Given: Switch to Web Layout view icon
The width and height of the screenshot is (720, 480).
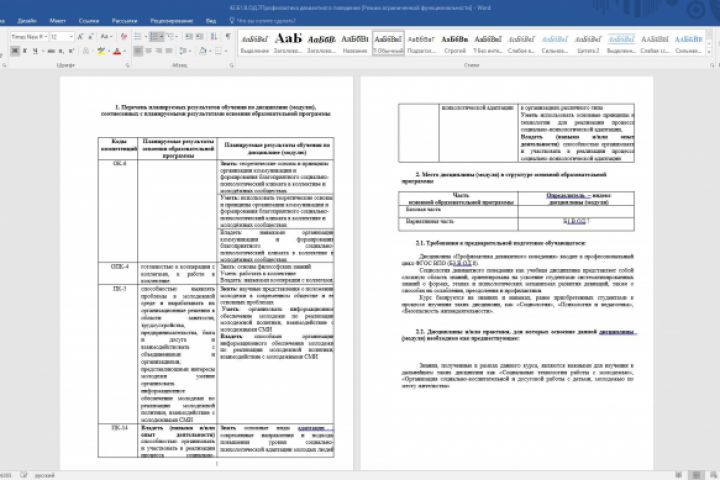Looking at the screenshot, I should pyautogui.click(x=714, y=475).
